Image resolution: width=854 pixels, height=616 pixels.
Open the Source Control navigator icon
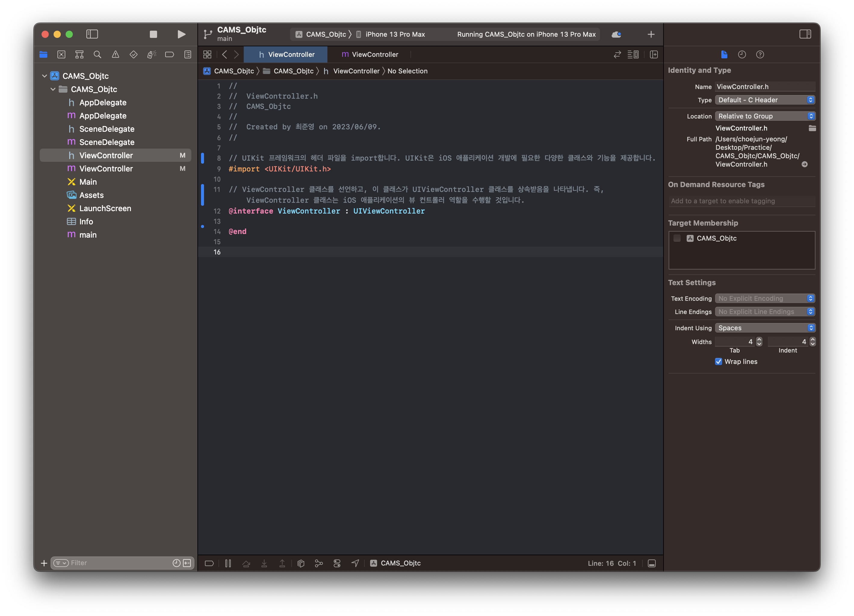click(x=61, y=54)
